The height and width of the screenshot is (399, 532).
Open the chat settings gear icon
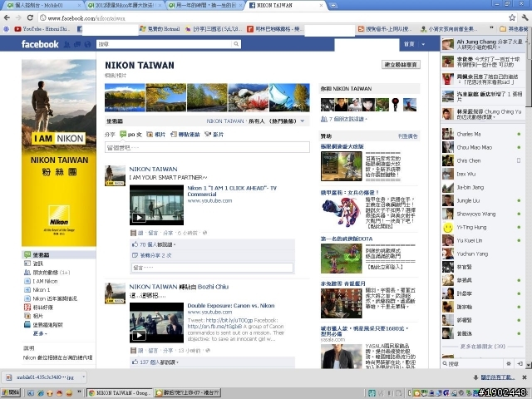coord(508,364)
